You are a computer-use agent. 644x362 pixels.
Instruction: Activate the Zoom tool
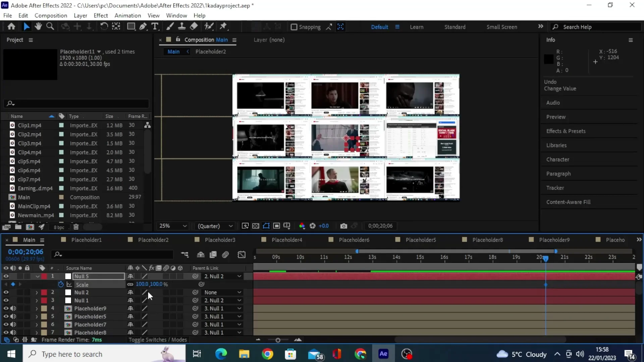click(50, 26)
